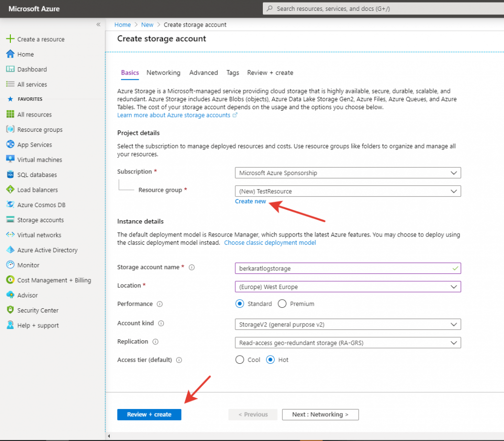Click Create new resource group link
This screenshot has height=441, width=504.
tap(251, 201)
